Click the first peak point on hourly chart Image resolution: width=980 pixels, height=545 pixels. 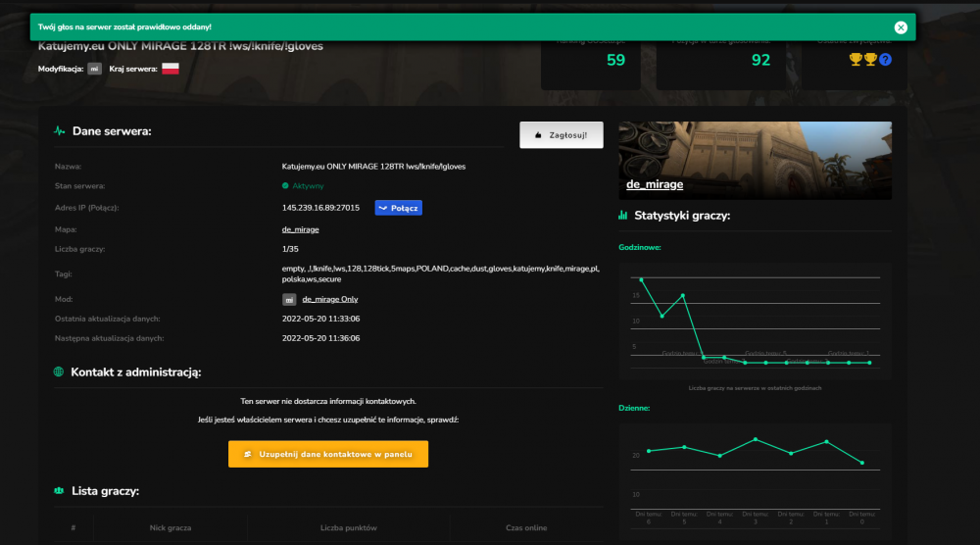(x=641, y=279)
